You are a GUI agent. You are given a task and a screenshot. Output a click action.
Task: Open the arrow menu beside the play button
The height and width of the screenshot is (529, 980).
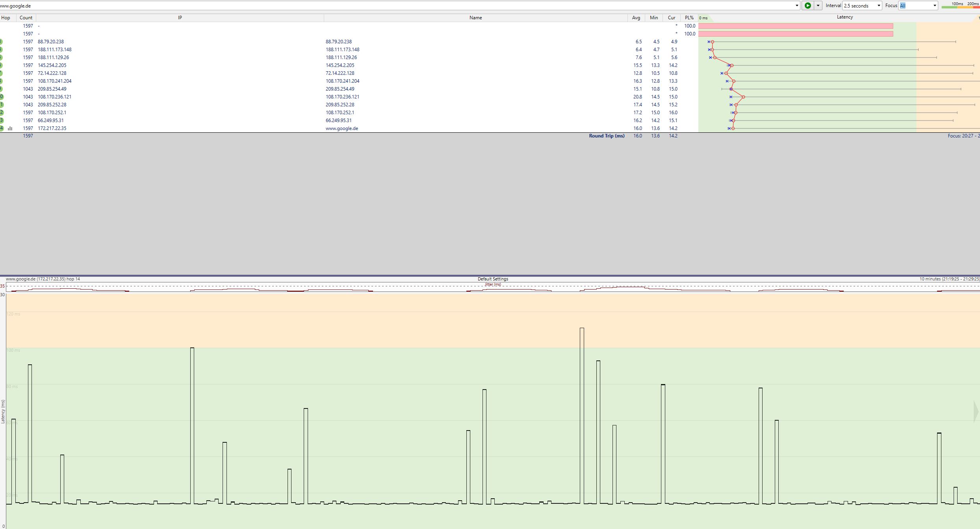(x=818, y=6)
